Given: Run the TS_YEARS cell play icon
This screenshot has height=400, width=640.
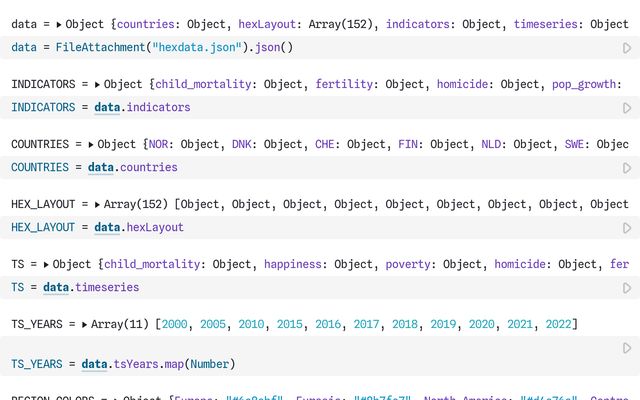Looking at the screenshot, I should click(627, 348).
